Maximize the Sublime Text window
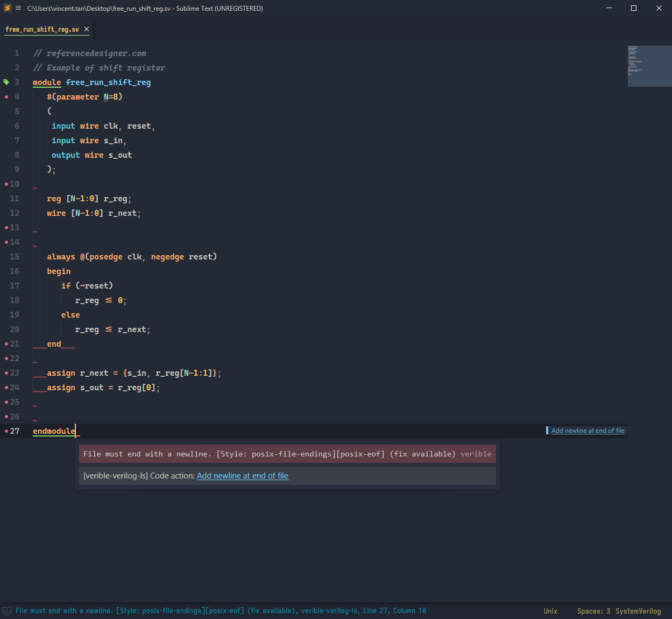The height and width of the screenshot is (619, 672). click(x=634, y=8)
